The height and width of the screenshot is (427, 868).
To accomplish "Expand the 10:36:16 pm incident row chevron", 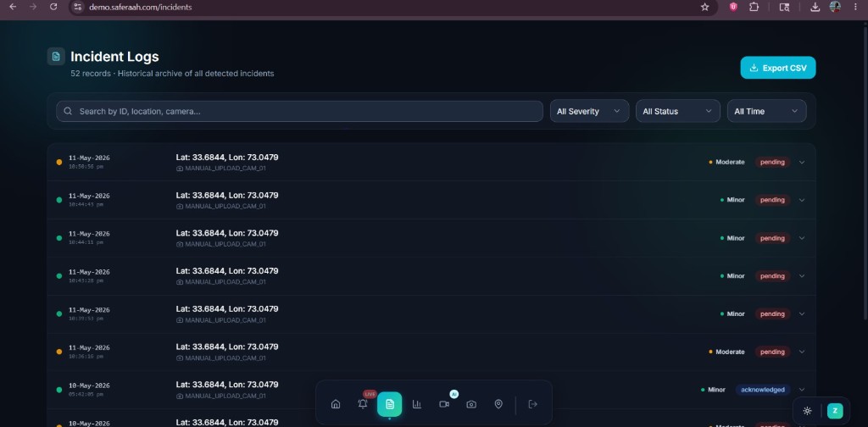I will click(802, 352).
